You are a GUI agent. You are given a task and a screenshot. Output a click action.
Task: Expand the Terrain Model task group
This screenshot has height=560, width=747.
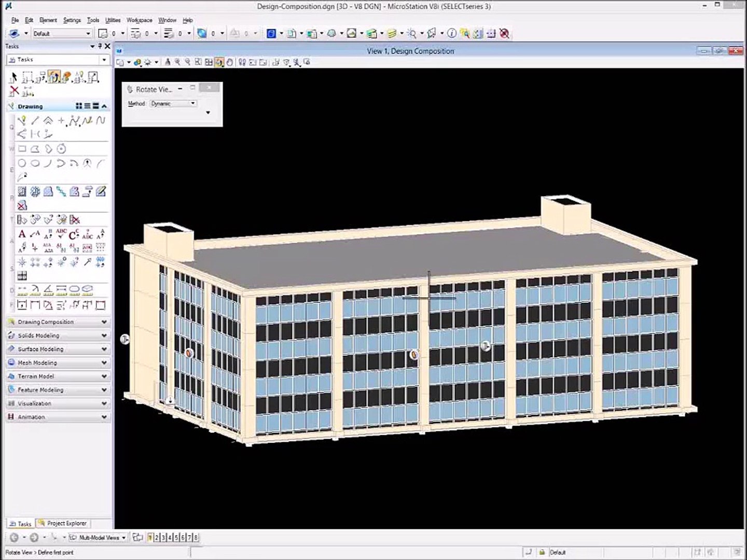click(x=58, y=376)
